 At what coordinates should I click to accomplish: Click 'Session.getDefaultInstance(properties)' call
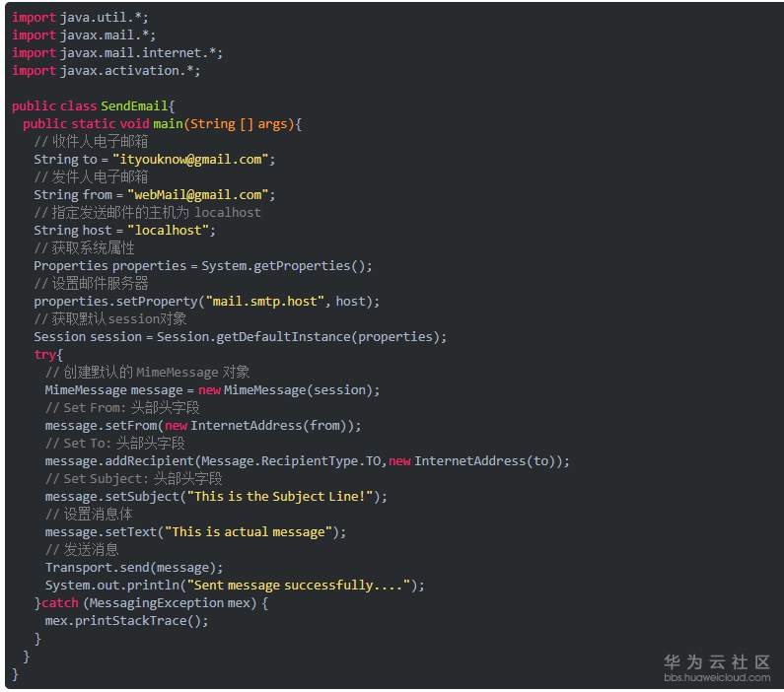point(298,337)
